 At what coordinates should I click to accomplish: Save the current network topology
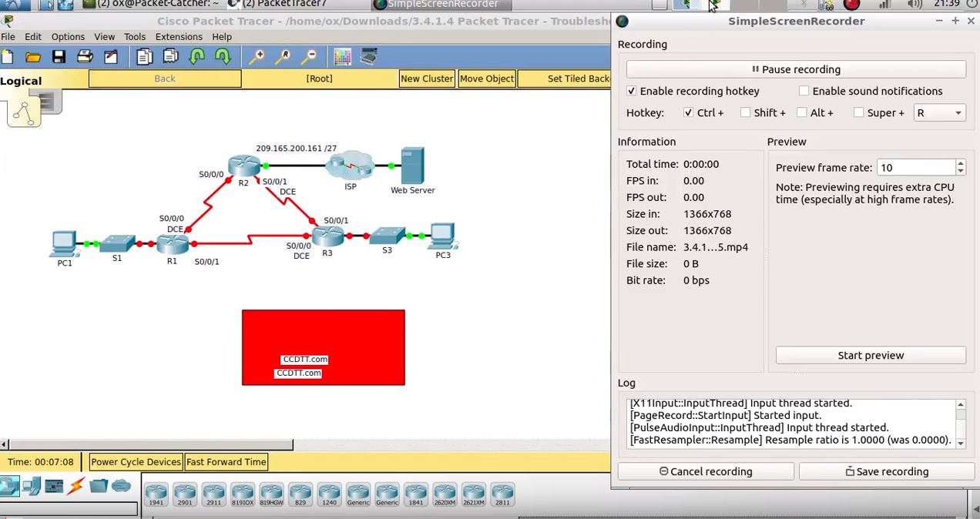tap(59, 55)
